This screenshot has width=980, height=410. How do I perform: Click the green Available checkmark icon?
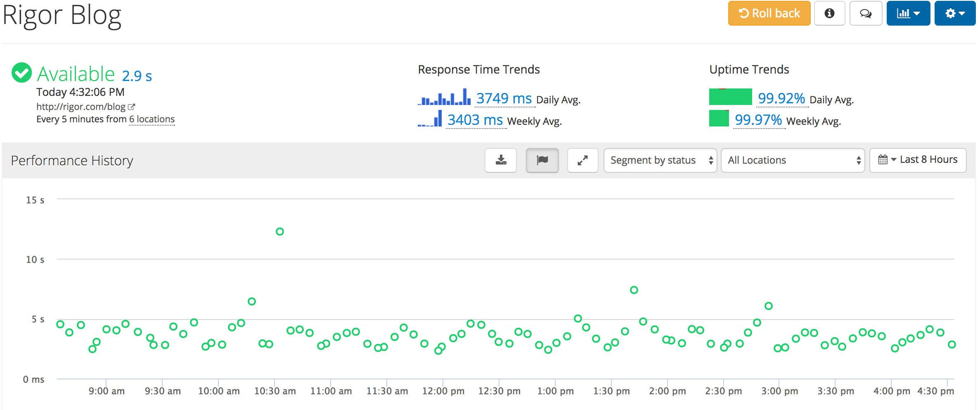click(x=21, y=73)
